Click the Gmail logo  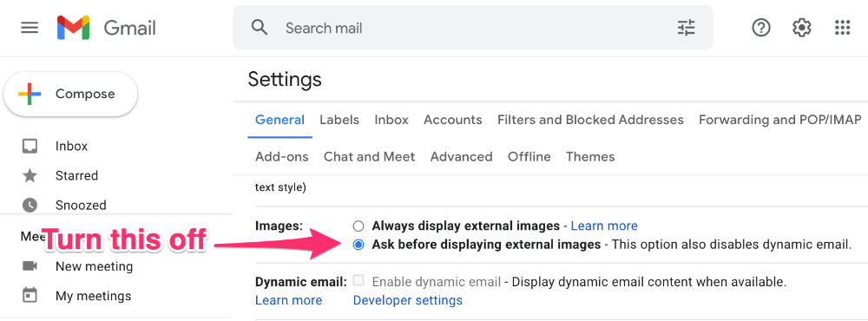tap(106, 28)
